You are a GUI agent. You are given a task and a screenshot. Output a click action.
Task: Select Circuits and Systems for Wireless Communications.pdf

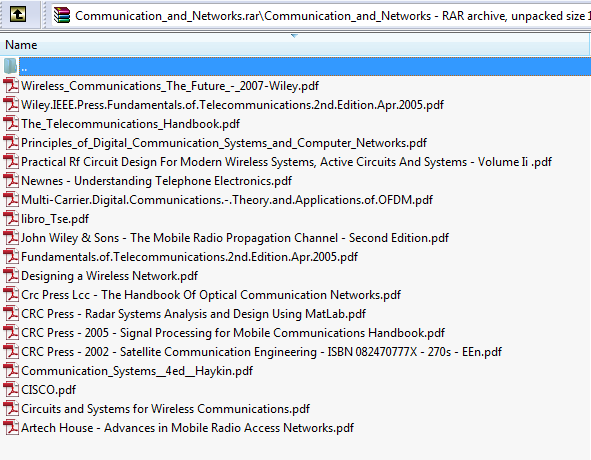(x=165, y=409)
